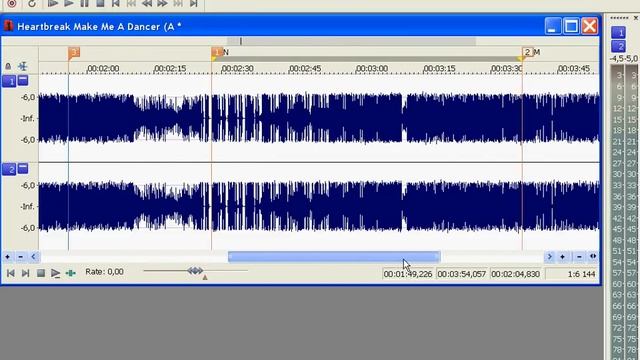The image size is (640, 360).
Task: Minimize the Heartbreak Make Me A Dancer window
Action: [x=552, y=26]
